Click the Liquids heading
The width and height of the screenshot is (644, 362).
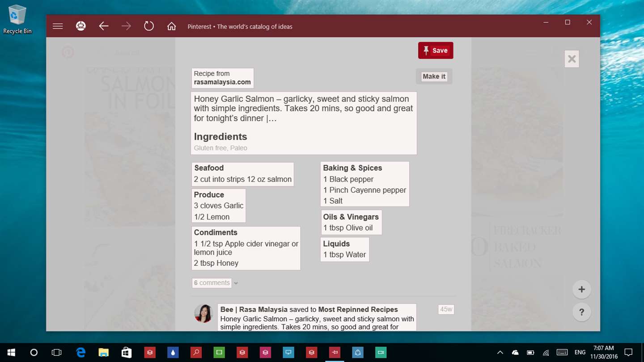pyautogui.click(x=336, y=244)
